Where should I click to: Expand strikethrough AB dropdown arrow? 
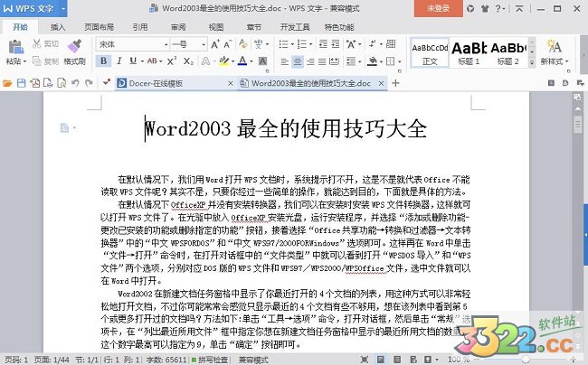(x=160, y=61)
